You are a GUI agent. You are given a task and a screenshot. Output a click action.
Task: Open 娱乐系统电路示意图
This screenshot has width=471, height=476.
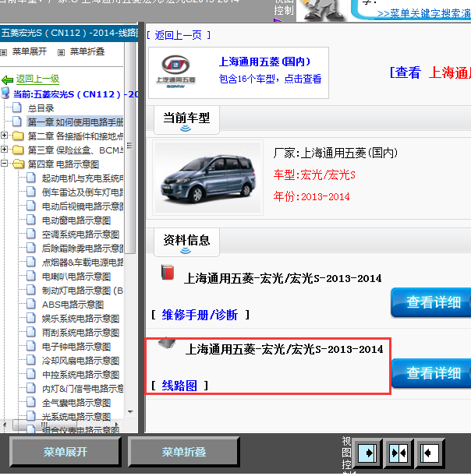click(80, 319)
